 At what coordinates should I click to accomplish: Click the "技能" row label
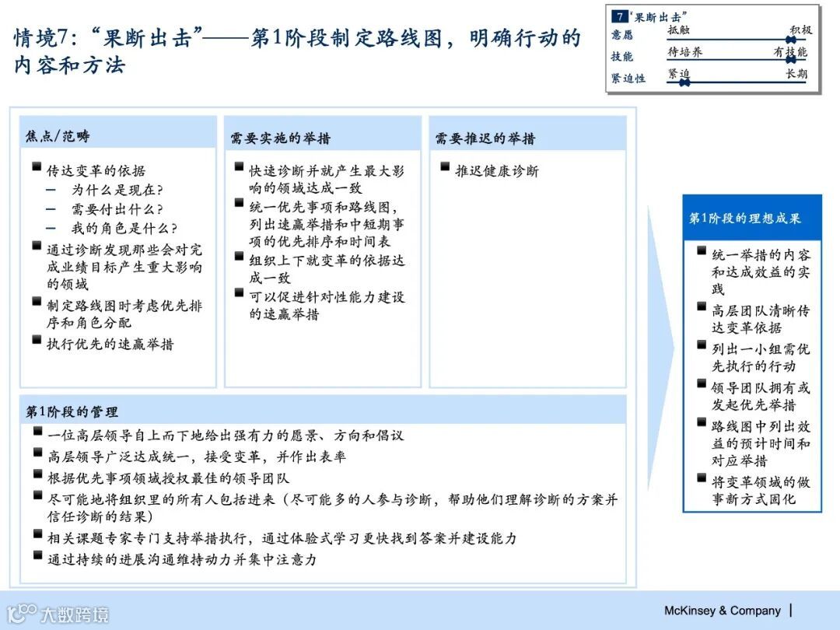[622, 56]
